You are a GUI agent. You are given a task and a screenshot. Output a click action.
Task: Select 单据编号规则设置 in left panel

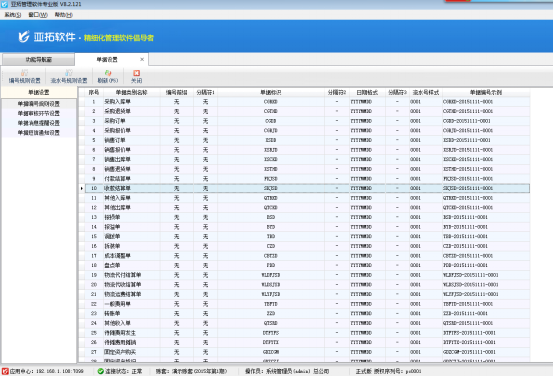click(x=39, y=104)
